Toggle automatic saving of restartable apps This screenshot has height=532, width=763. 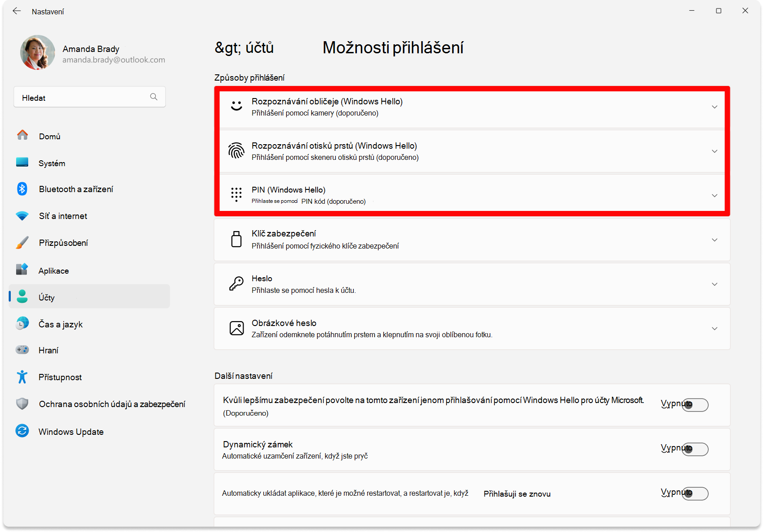(695, 493)
